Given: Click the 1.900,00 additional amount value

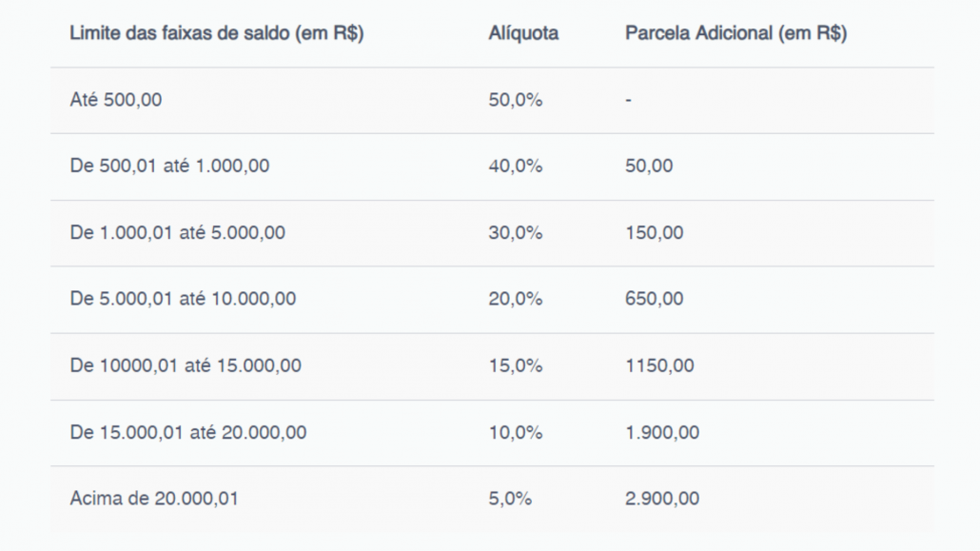Looking at the screenshot, I should pos(662,433).
